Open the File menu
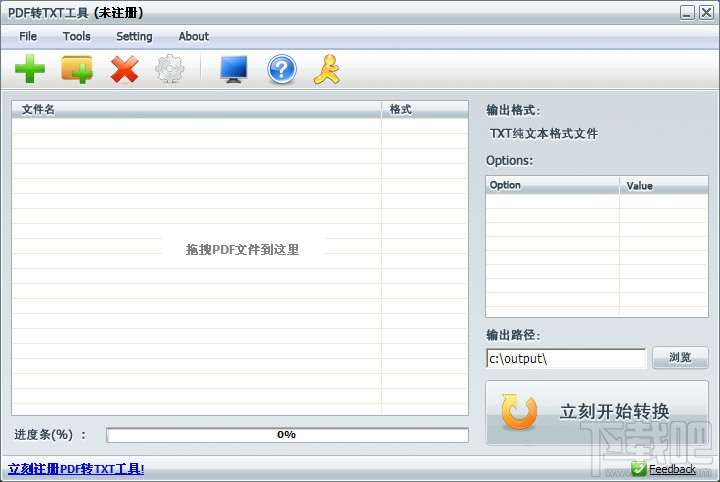The height and width of the screenshot is (482, 720). pos(28,36)
